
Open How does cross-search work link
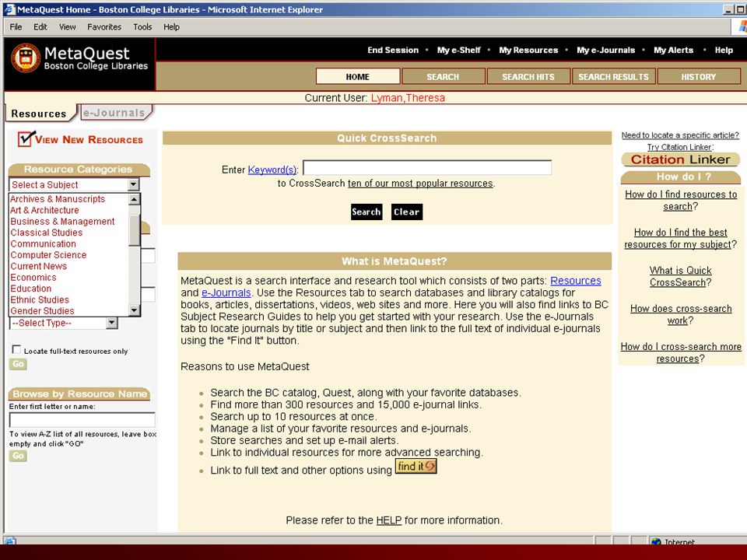(681, 315)
